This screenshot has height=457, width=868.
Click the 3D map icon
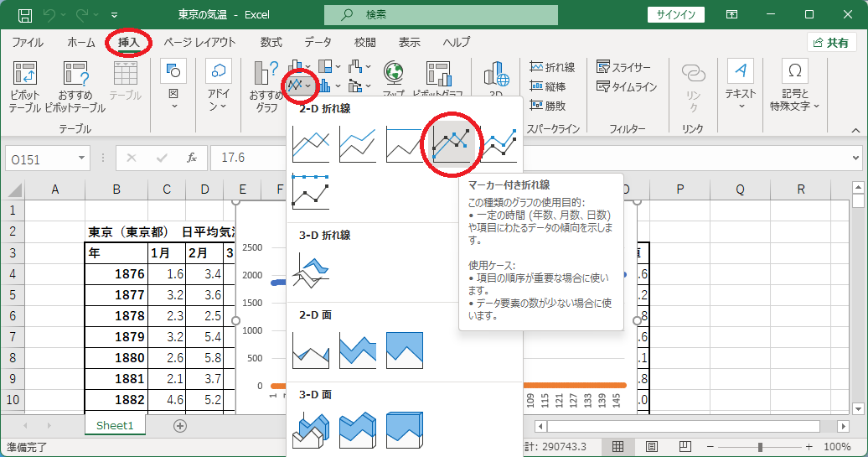[x=496, y=73]
